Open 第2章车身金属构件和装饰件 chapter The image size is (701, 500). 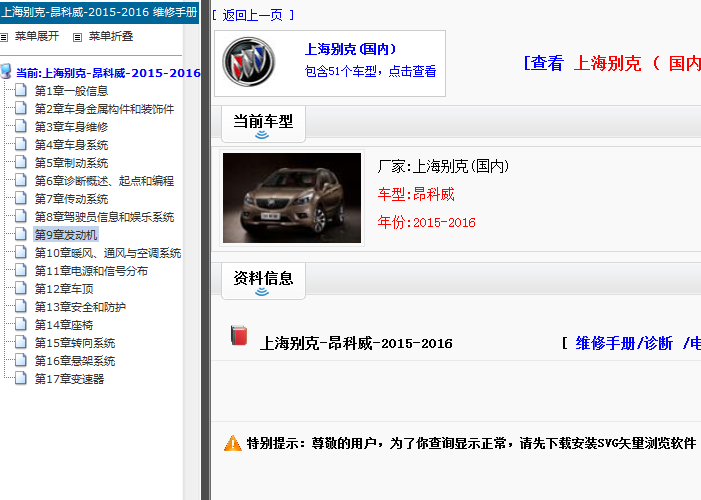(x=104, y=109)
